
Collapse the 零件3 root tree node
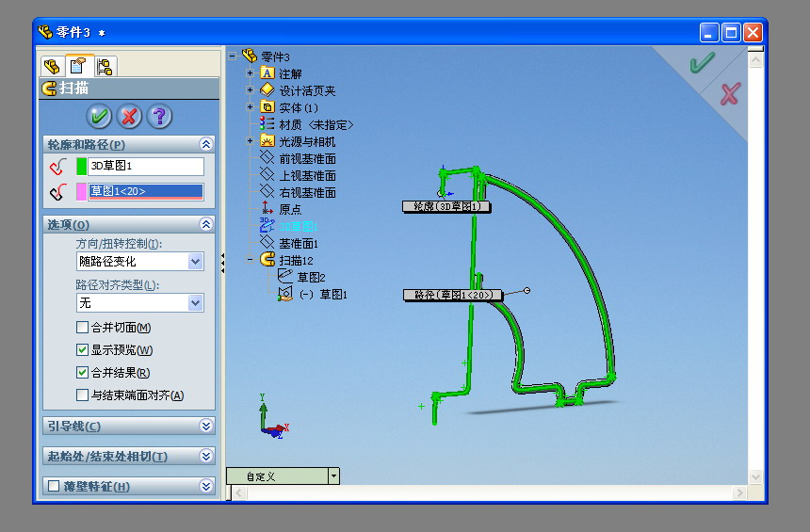[232, 56]
